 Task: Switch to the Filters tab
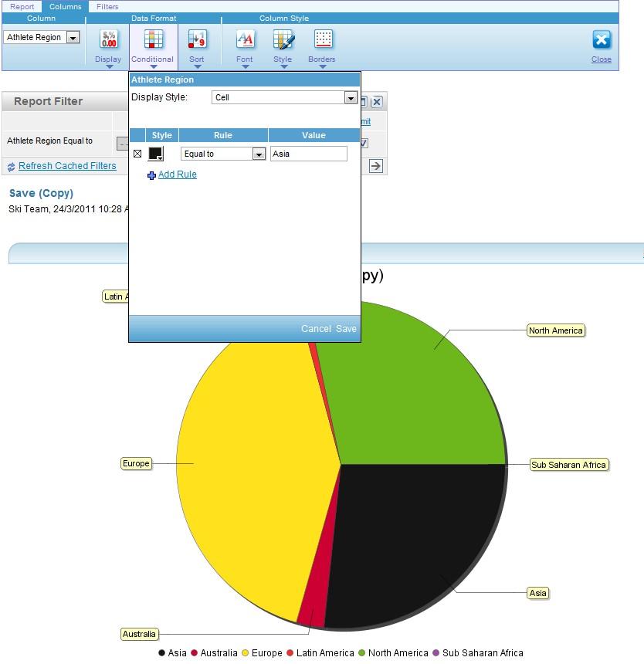(x=107, y=6)
